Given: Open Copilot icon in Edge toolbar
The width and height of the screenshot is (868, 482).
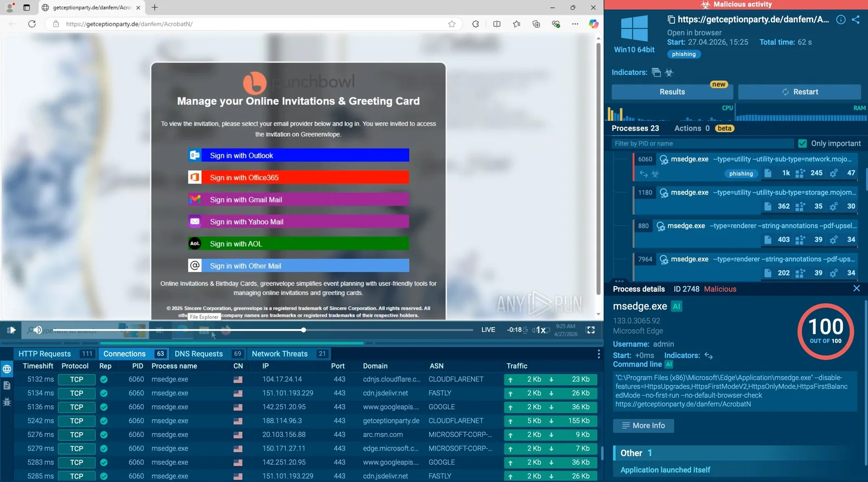Looking at the screenshot, I should click(x=593, y=24).
